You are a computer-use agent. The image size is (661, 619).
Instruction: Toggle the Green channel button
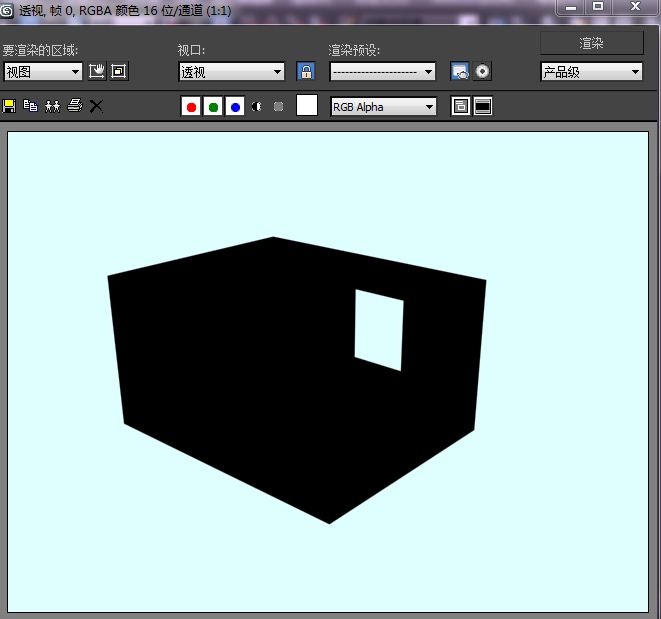click(x=213, y=106)
